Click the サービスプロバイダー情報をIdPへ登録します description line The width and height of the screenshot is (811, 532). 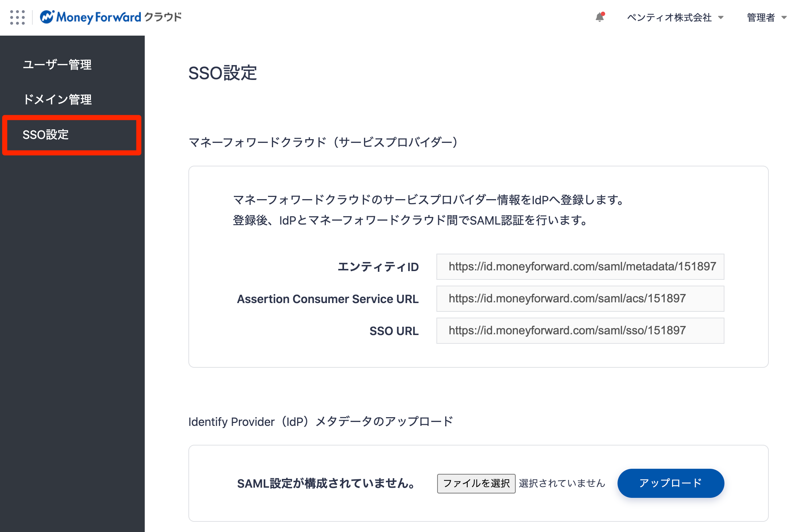click(x=429, y=200)
